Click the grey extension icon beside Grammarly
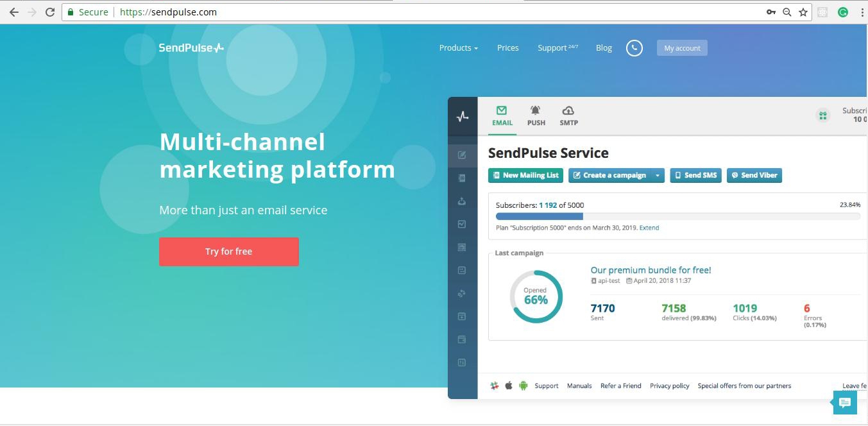The image size is (868, 426). (823, 12)
